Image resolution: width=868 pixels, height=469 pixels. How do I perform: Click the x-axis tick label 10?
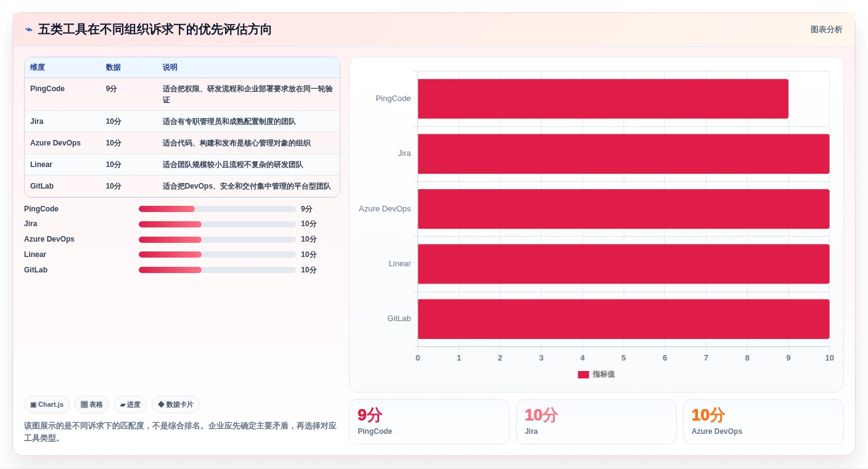coord(829,358)
